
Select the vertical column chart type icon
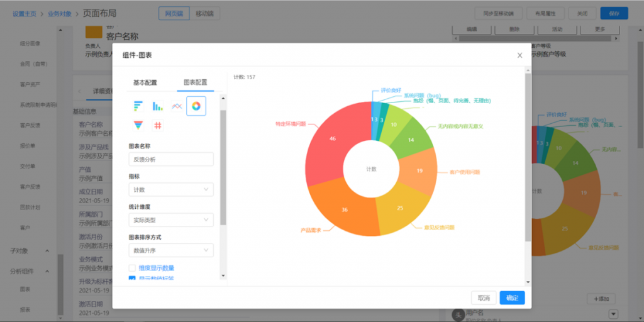point(157,106)
